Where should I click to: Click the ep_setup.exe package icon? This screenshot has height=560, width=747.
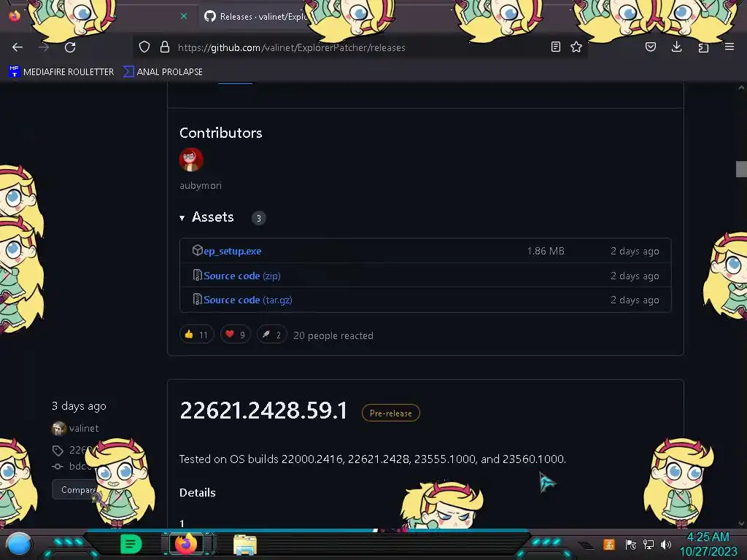197,251
